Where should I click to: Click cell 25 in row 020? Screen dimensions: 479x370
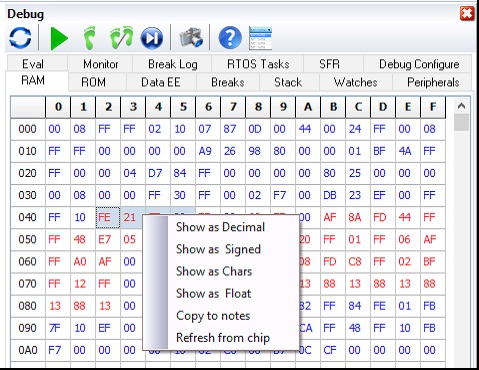click(358, 173)
